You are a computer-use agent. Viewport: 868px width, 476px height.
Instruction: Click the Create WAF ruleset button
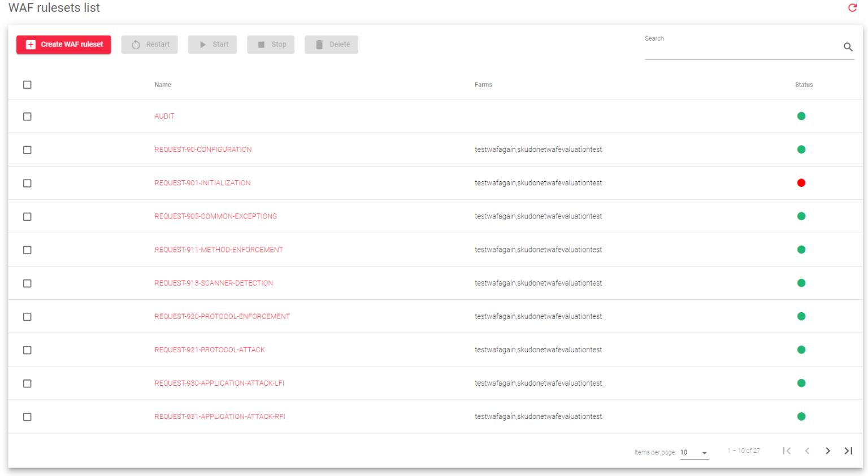(x=63, y=45)
